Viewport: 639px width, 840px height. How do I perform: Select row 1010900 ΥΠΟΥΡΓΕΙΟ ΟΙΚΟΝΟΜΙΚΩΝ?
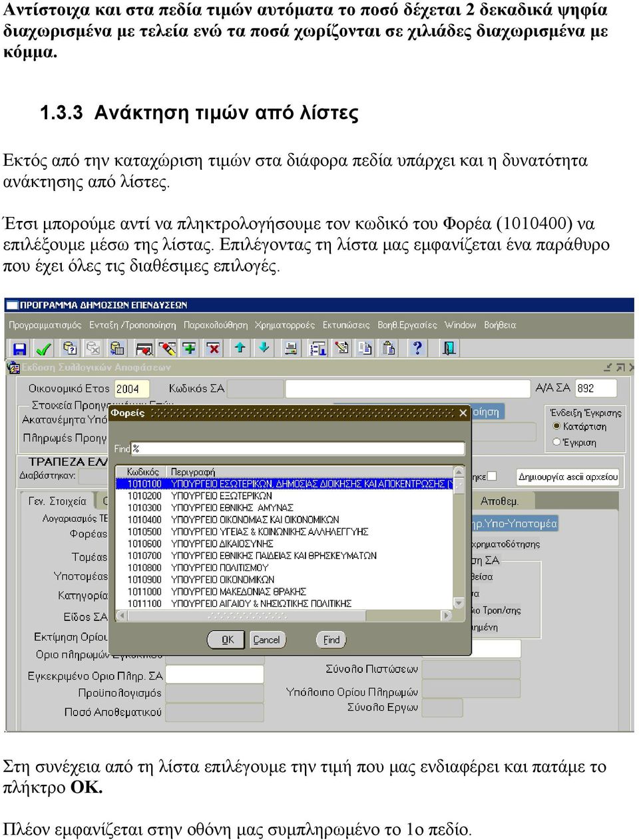tap(284, 580)
